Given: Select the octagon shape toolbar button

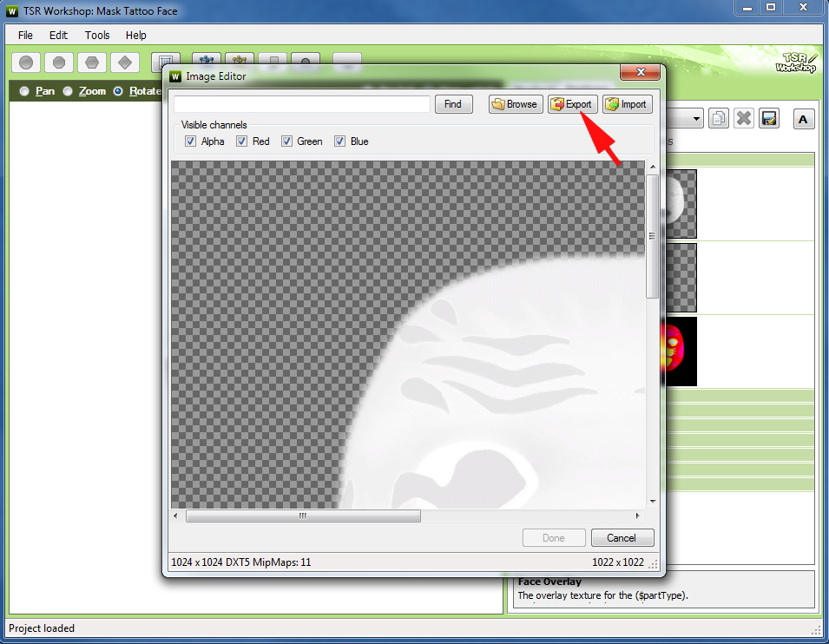Looking at the screenshot, I should 59,62.
